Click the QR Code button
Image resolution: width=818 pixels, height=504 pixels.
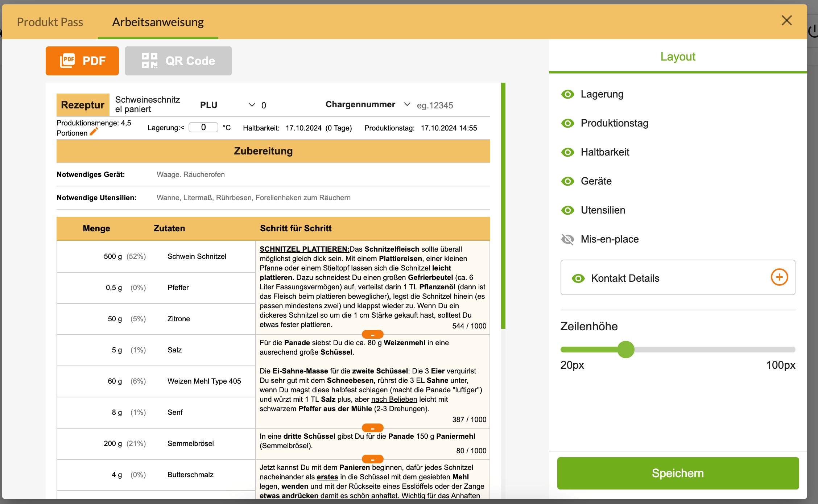(178, 61)
